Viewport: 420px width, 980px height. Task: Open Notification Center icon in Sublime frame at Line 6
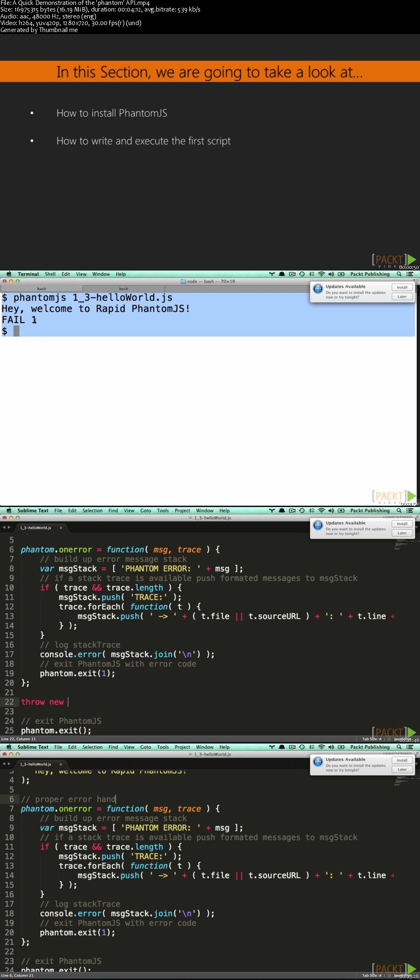[x=409, y=747]
